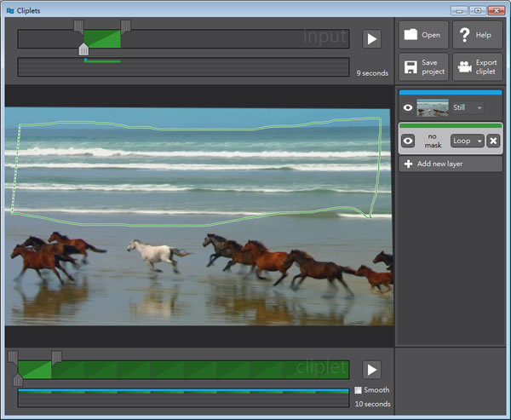
Task: Toggle visibility of the Loop layer
Action: click(408, 141)
